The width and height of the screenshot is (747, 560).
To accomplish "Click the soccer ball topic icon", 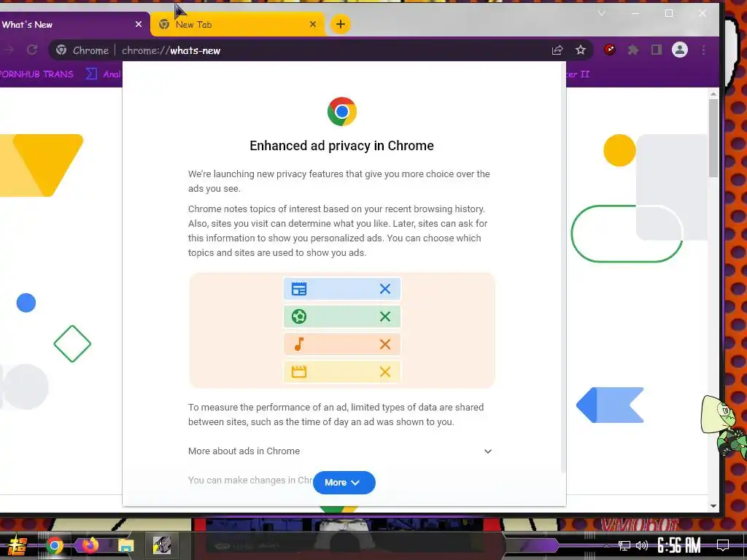I will tap(298, 316).
